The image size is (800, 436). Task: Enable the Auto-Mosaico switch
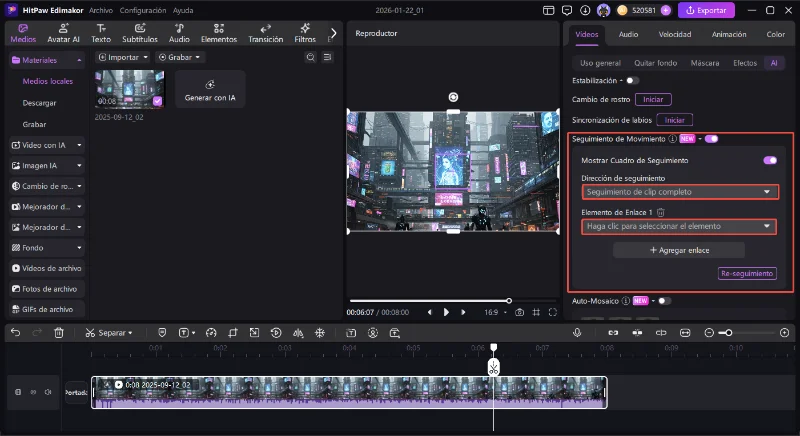tap(664, 300)
